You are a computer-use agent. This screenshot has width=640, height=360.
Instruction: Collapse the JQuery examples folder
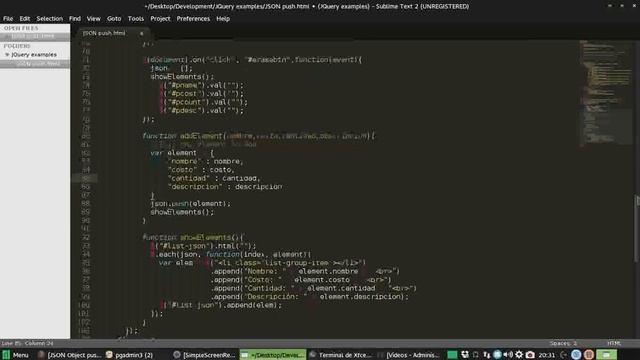click(7, 55)
